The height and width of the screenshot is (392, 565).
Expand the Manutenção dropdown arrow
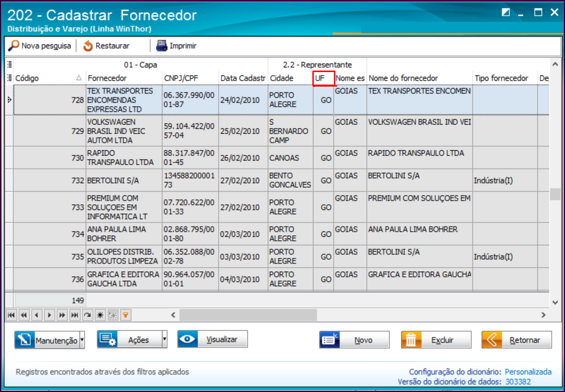pyautogui.click(x=82, y=339)
